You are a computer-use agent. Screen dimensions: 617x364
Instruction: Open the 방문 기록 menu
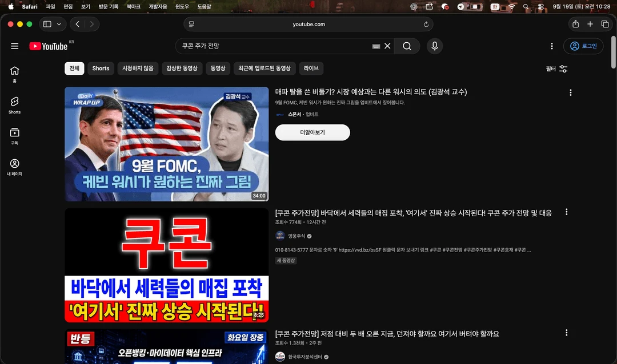click(108, 7)
